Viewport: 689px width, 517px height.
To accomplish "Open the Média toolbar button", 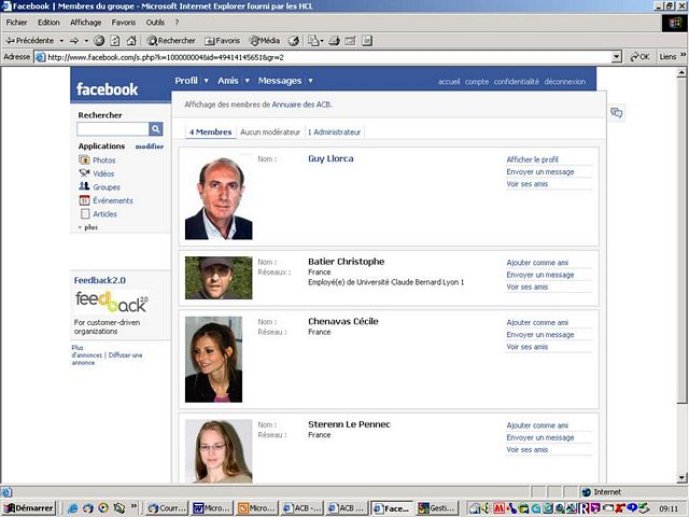I will (x=265, y=41).
